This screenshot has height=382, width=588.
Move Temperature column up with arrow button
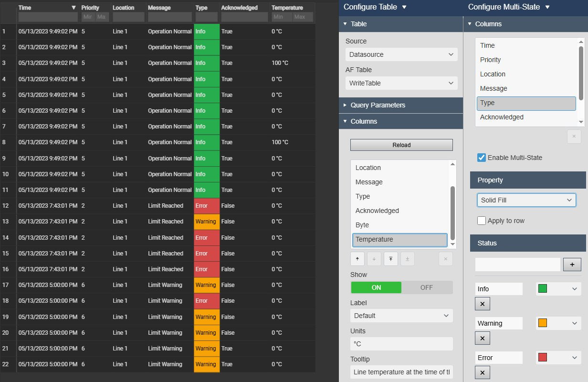(x=357, y=259)
